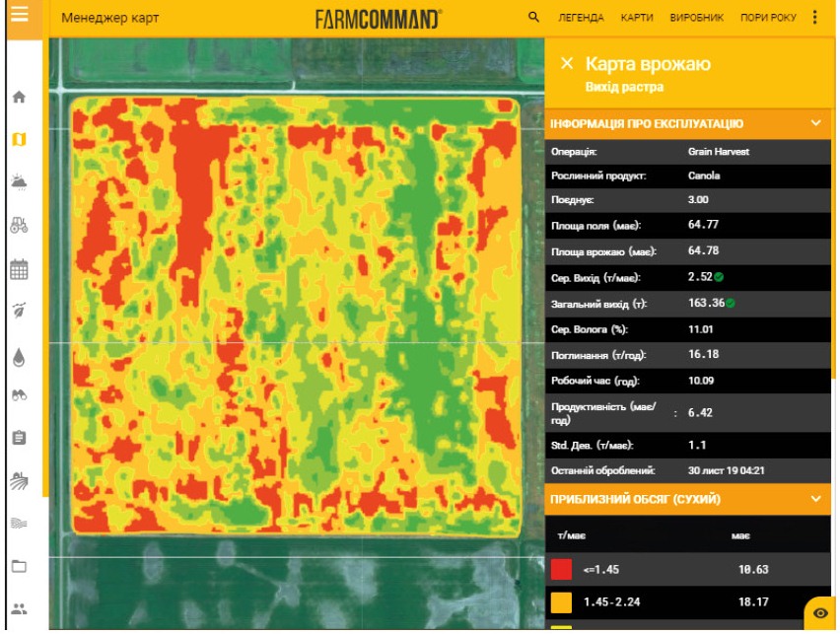Open the binoculars scouting icon
The height and width of the screenshot is (634, 840).
(19, 394)
